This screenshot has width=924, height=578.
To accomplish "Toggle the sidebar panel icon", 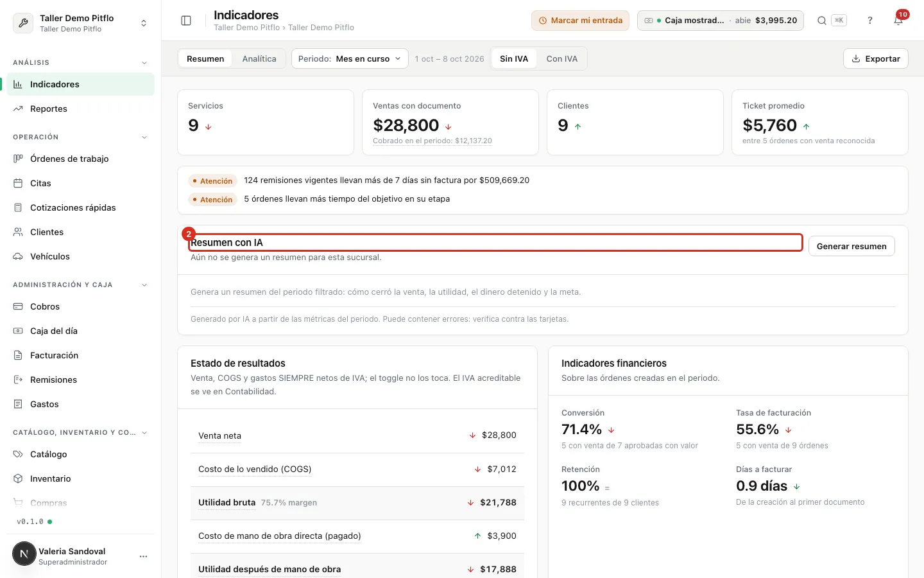I will [186, 21].
